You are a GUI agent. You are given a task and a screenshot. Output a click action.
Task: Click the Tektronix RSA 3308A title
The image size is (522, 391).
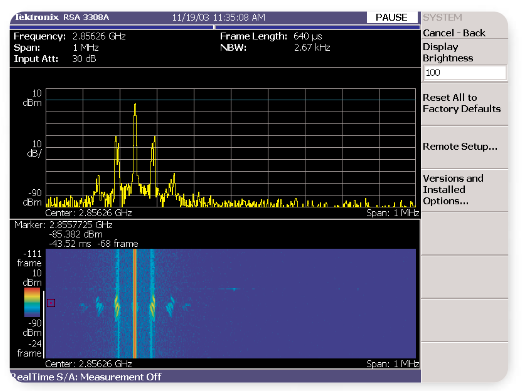click(x=62, y=17)
